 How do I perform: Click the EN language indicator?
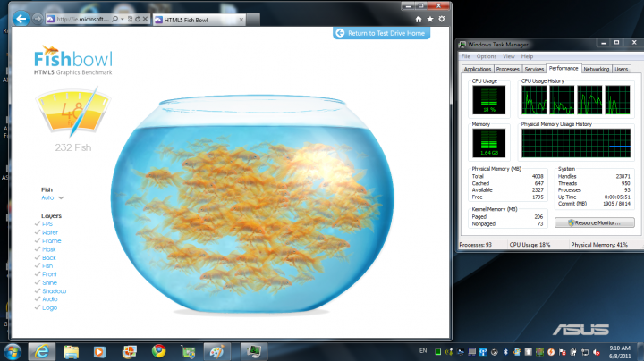[423, 351]
